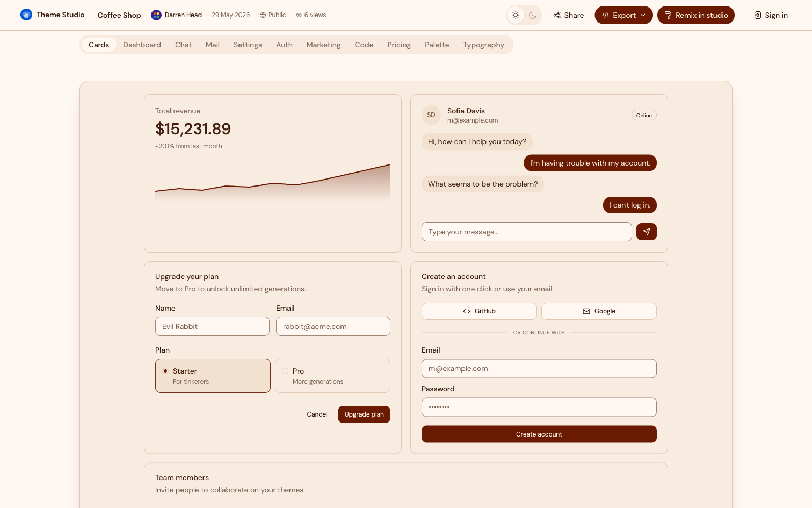Click the revenue area chart
This screenshot has height=508, width=812.
coord(273,183)
